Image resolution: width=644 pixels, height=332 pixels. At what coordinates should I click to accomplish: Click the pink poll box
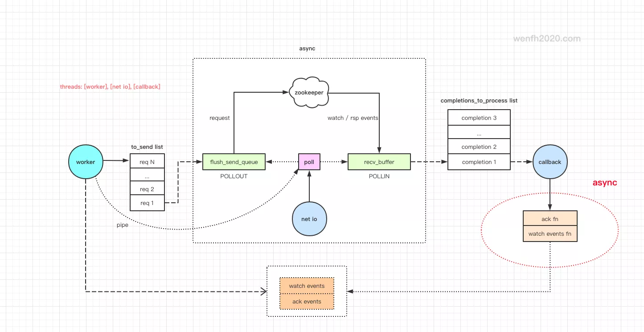click(x=309, y=162)
